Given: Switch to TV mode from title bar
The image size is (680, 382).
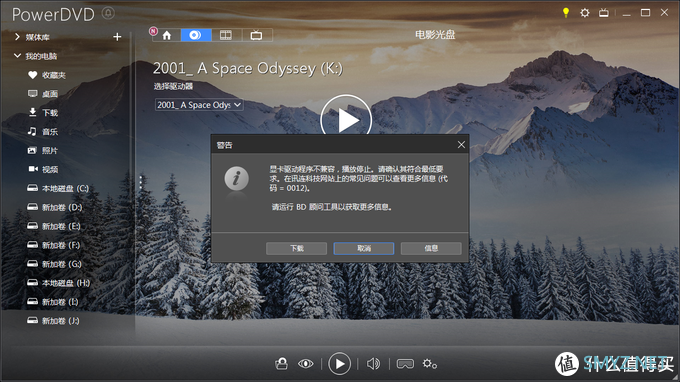Looking at the screenshot, I should pyautogui.click(x=604, y=13).
